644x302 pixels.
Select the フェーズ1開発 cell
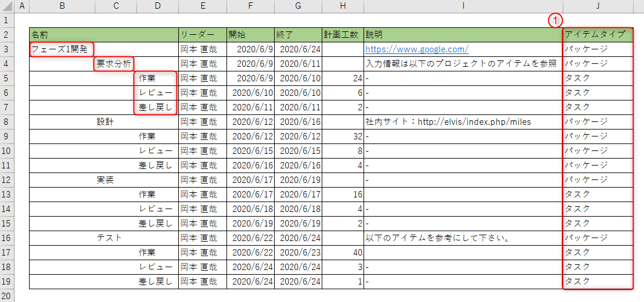[62, 49]
